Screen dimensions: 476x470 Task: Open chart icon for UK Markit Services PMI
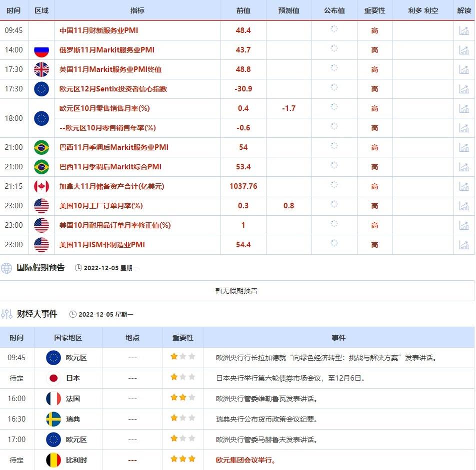(x=464, y=69)
